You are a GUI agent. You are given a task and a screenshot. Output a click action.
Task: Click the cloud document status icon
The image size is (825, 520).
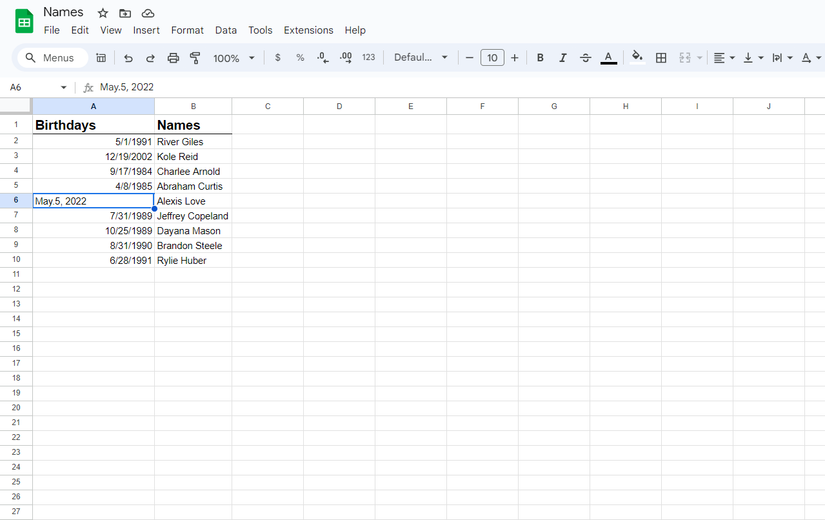tap(148, 13)
